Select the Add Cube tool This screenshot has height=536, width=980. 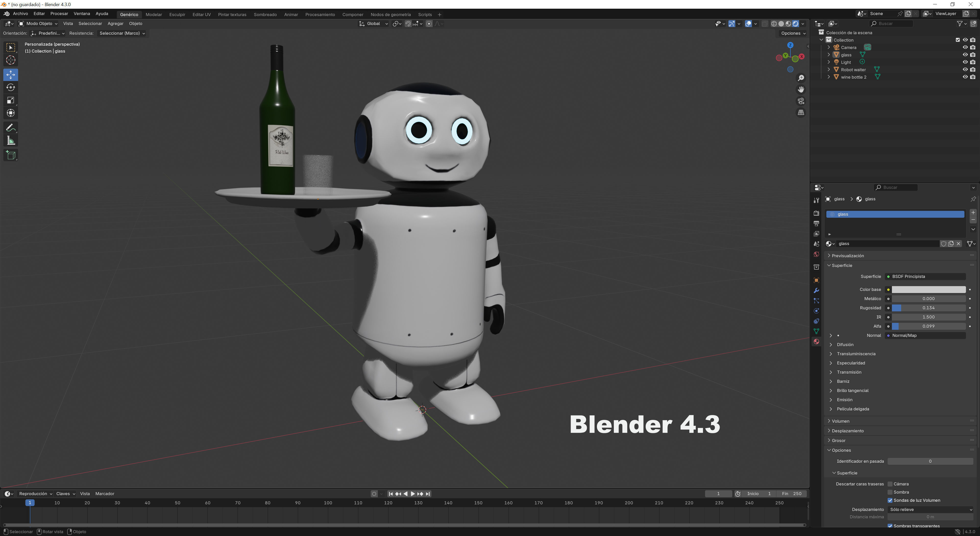11,155
